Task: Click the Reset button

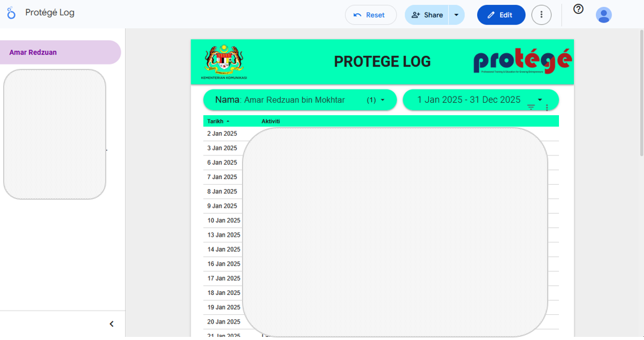Action: (371, 15)
